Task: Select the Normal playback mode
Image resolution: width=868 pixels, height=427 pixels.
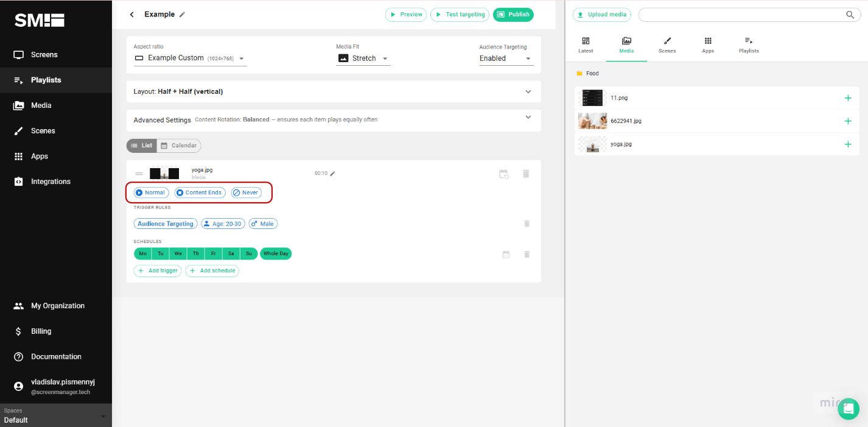Action: (150, 192)
